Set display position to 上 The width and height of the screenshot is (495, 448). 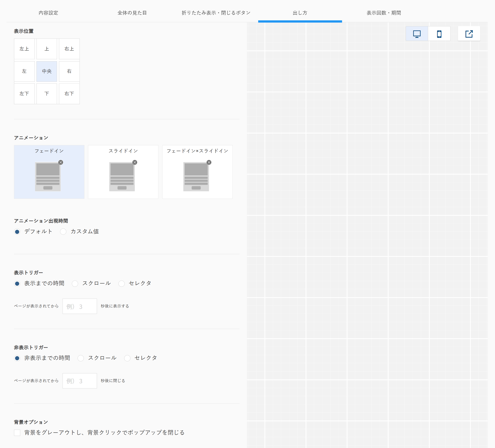pyautogui.click(x=47, y=49)
